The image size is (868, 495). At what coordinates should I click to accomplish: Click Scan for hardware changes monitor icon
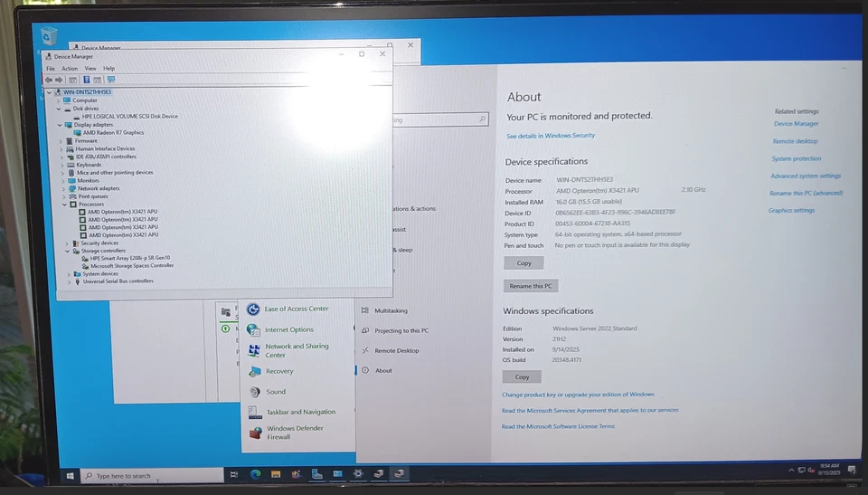[x=111, y=80]
